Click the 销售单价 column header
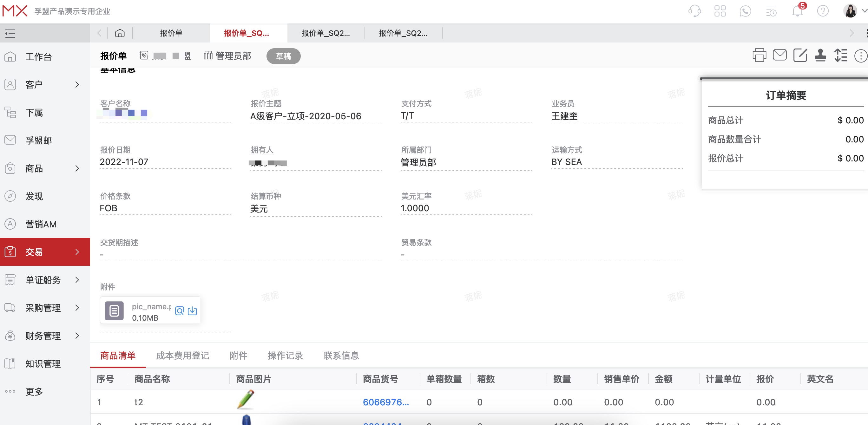868x425 pixels. click(x=622, y=379)
